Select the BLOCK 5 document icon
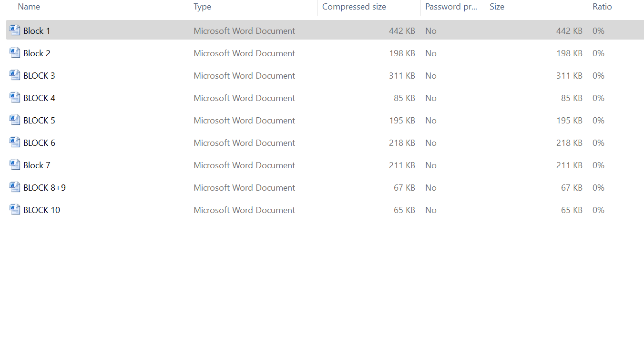Screen dimensions: 644x357 click(15, 120)
